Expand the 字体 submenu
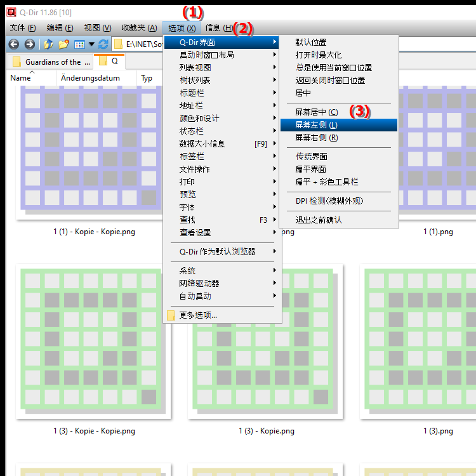476x476 pixels. coord(221,208)
